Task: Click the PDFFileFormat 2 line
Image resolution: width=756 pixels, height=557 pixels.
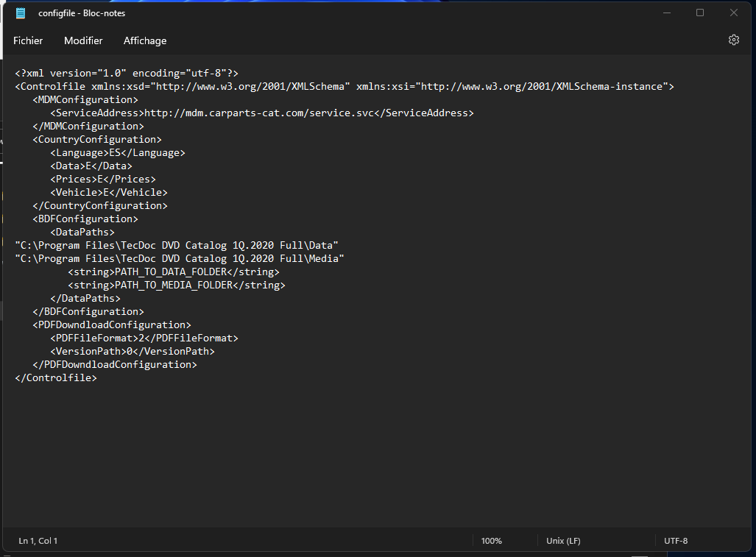Action: coord(144,338)
